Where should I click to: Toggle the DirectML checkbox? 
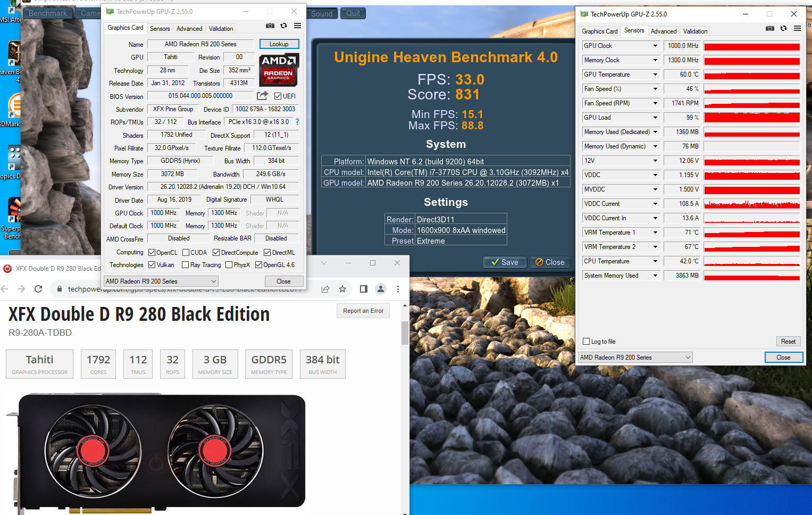(x=267, y=253)
